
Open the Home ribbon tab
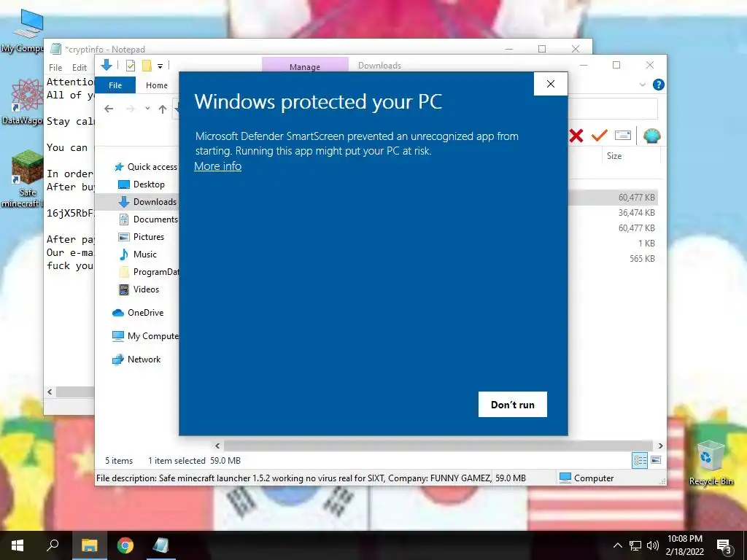(x=157, y=85)
